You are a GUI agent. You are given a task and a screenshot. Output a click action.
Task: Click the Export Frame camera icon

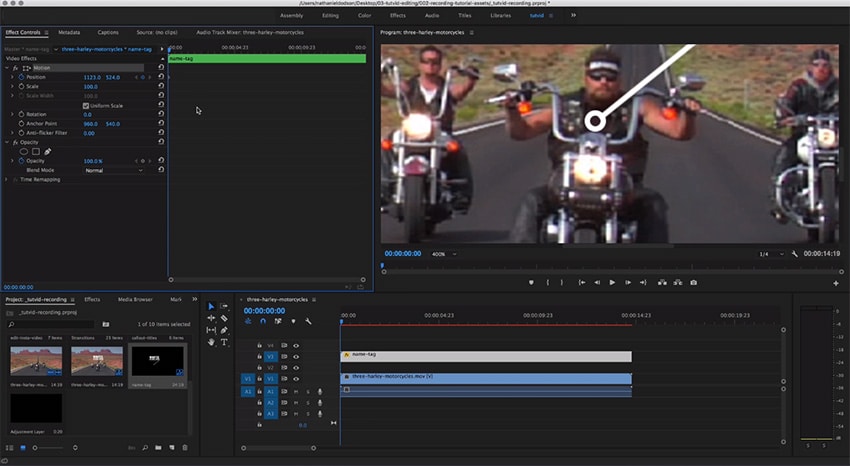point(693,282)
